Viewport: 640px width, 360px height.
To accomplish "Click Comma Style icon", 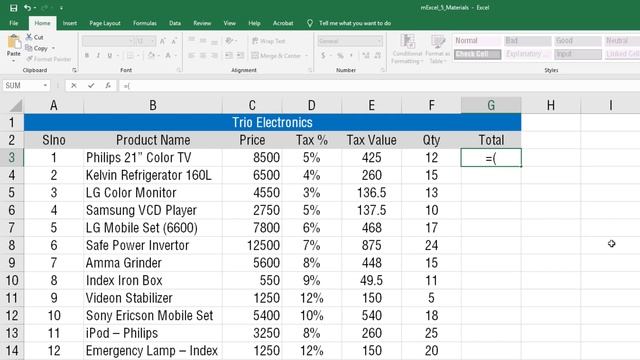I will [x=351, y=56].
